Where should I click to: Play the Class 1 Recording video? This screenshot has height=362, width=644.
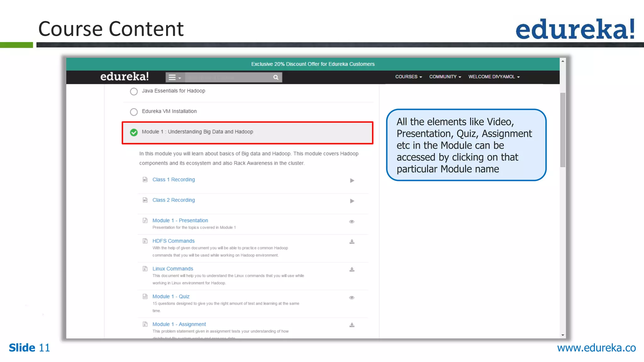352,180
